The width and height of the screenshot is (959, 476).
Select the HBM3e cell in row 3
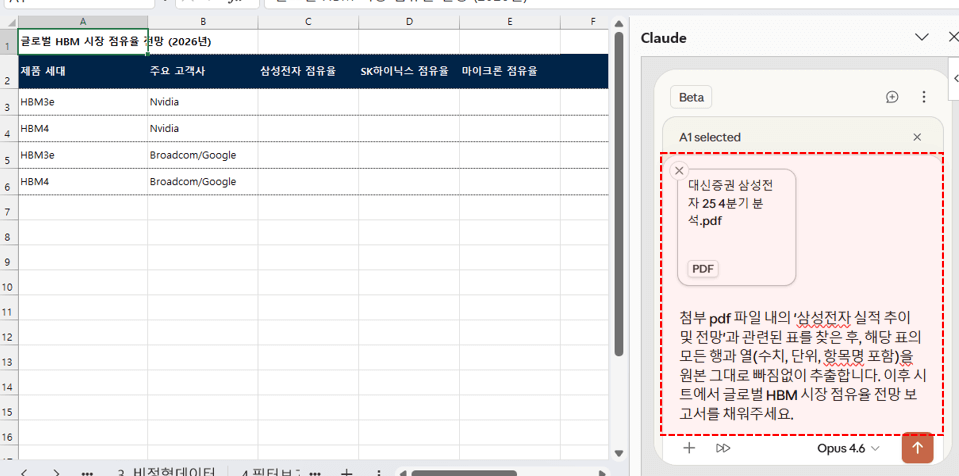83,102
